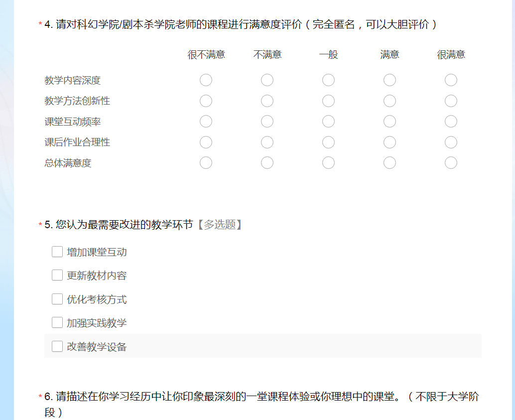Check the 增加课堂互动 option
515x420 pixels.
(x=57, y=252)
